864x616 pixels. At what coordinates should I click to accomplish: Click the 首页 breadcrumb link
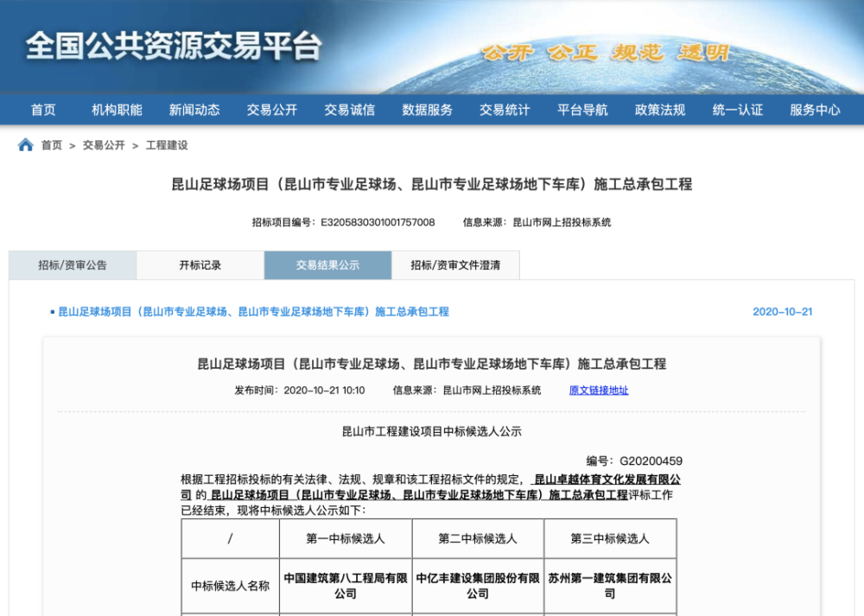(x=52, y=145)
